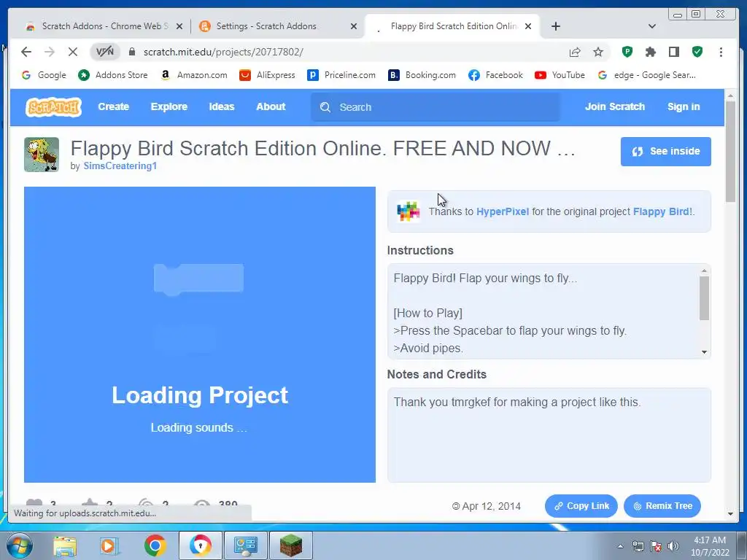
Task: Close the Scratch Addons Web Store tab
Action: coord(179,27)
